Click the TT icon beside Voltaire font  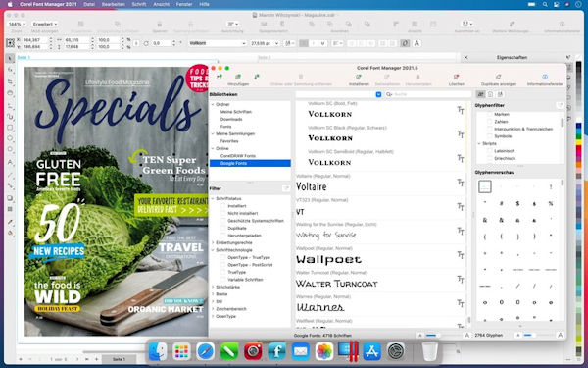click(461, 183)
